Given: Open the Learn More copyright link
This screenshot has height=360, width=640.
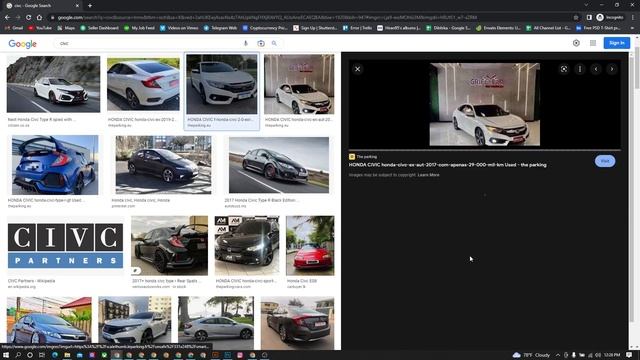Looking at the screenshot, I should tap(429, 175).
